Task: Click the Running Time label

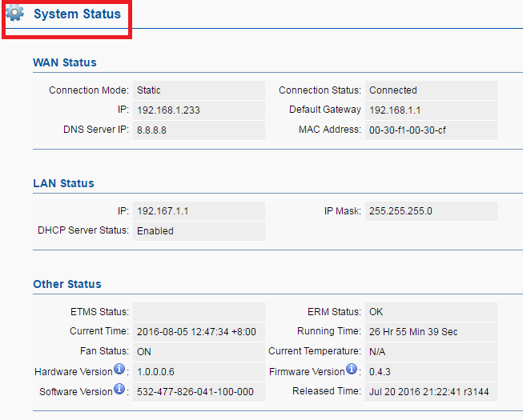Action: point(329,331)
